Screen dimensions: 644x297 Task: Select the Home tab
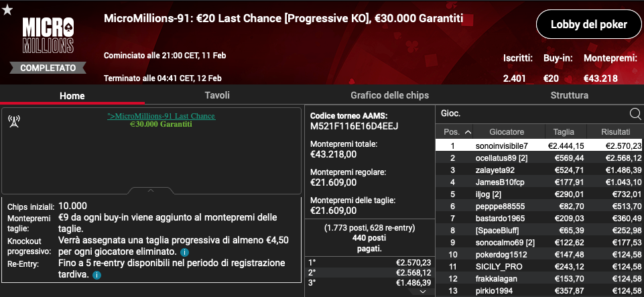coord(72,96)
